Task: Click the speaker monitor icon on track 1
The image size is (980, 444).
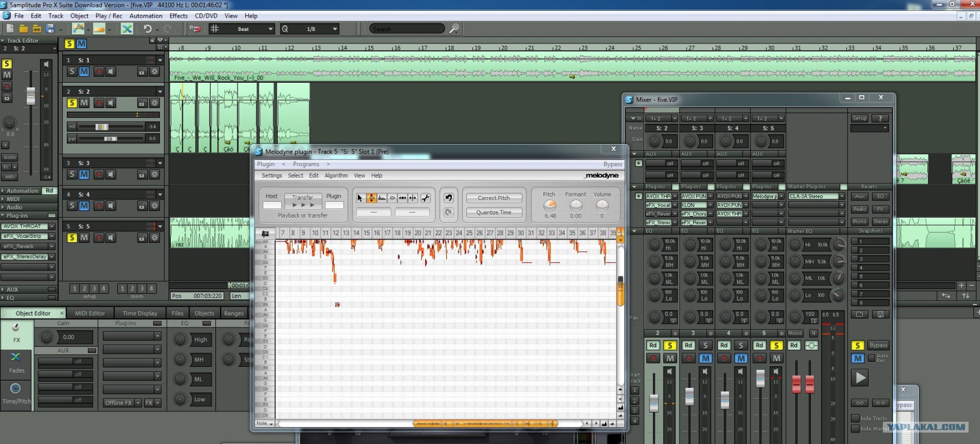Action: (x=111, y=71)
